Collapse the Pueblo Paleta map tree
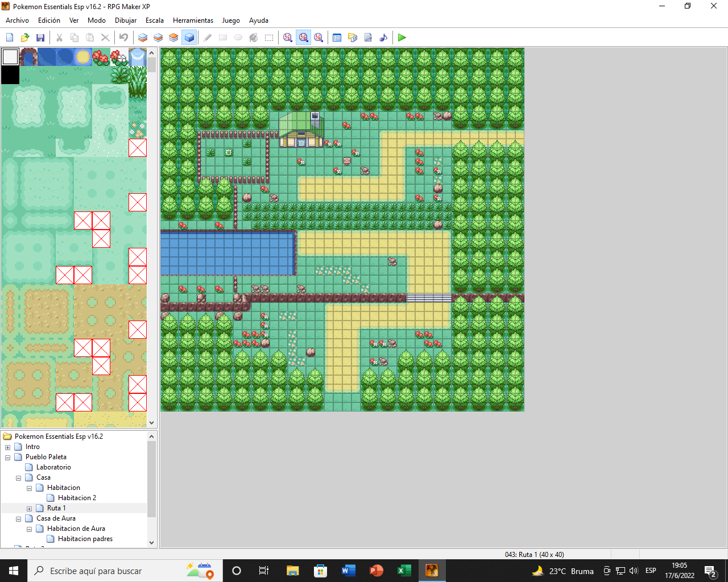The height and width of the screenshot is (582, 728). coord(8,458)
